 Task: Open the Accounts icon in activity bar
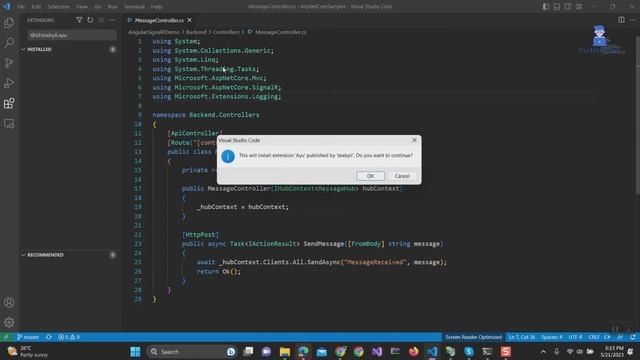9,302
